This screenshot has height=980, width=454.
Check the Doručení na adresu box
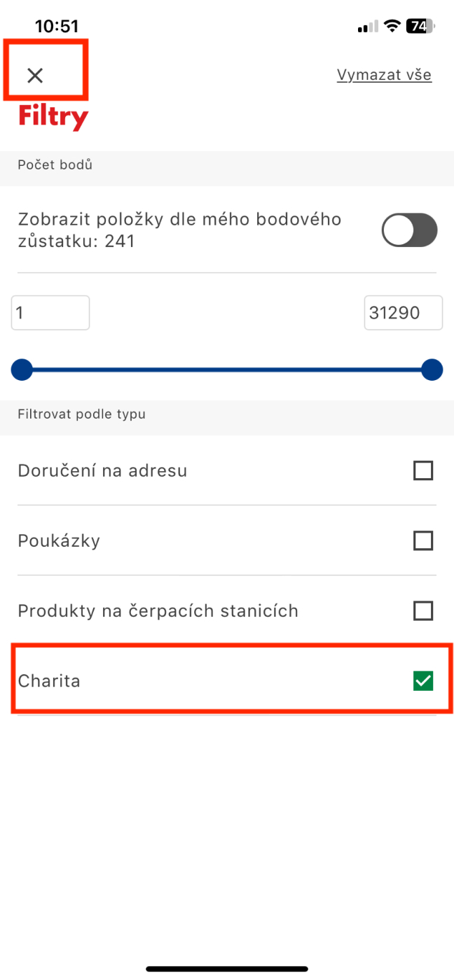coord(423,470)
